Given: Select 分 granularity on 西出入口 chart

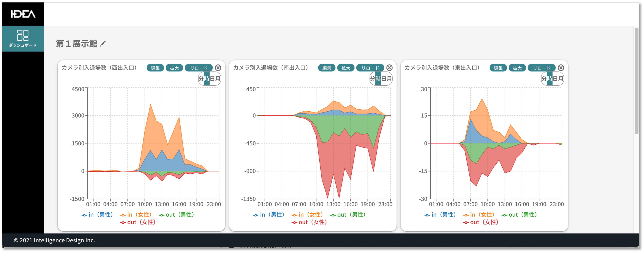Looking at the screenshot, I should 201,79.
